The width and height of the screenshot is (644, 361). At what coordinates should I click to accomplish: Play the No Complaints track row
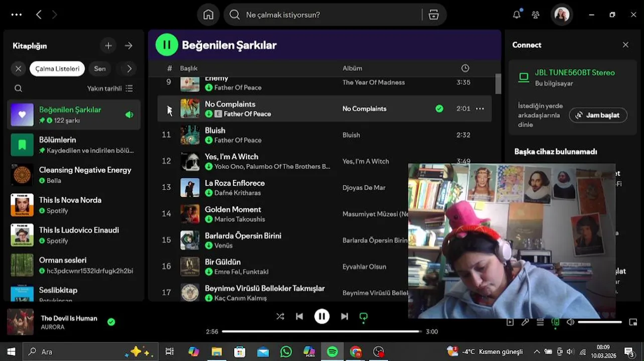[325, 108]
